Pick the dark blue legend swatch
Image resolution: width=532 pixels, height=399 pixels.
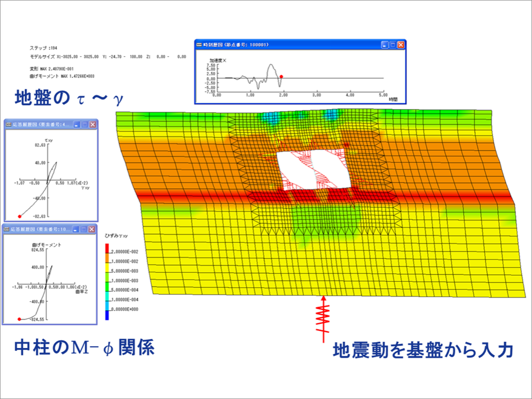click(107, 315)
